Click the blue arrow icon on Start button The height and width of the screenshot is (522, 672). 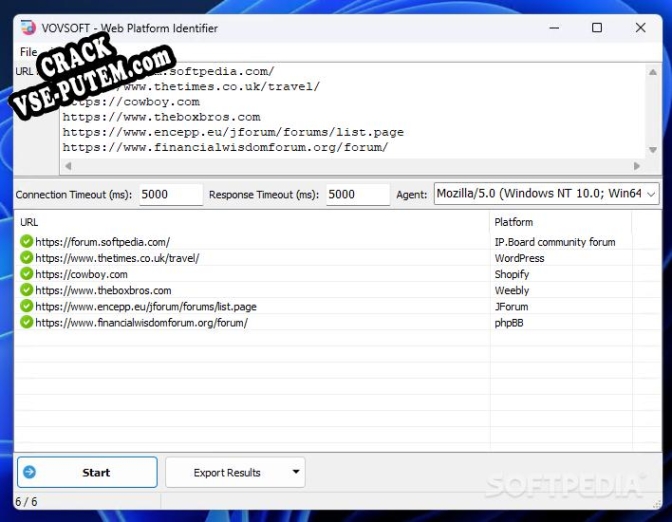click(x=30, y=472)
